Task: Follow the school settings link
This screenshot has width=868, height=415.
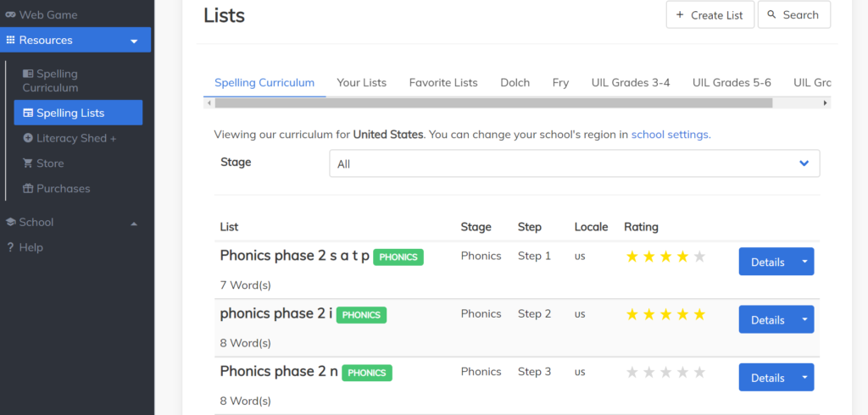Action: coord(670,134)
